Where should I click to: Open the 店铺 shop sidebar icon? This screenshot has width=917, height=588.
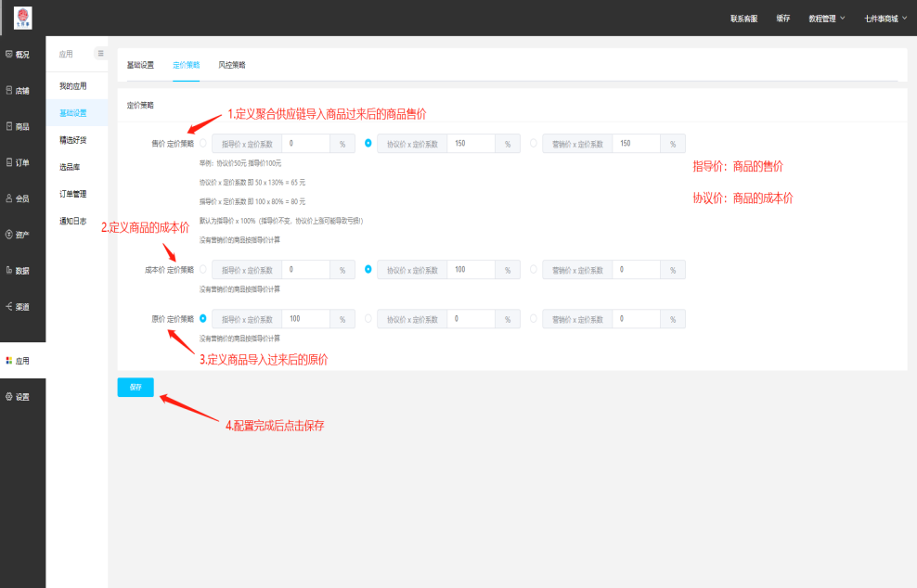pyautogui.click(x=8, y=91)
